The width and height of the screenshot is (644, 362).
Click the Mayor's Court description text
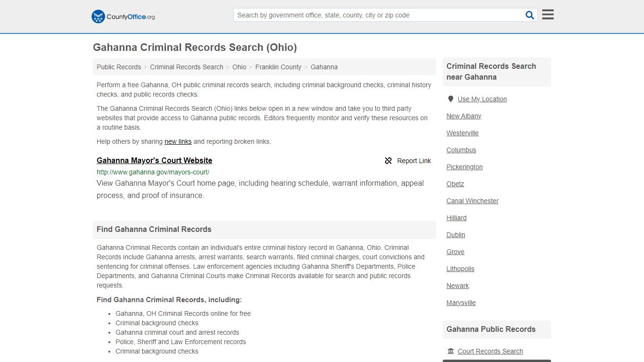click(x=260, y=189)
